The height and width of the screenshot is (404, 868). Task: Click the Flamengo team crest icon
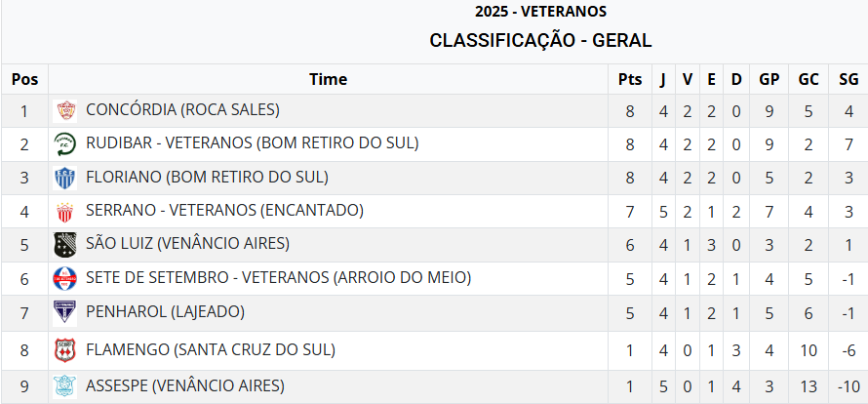65,350
